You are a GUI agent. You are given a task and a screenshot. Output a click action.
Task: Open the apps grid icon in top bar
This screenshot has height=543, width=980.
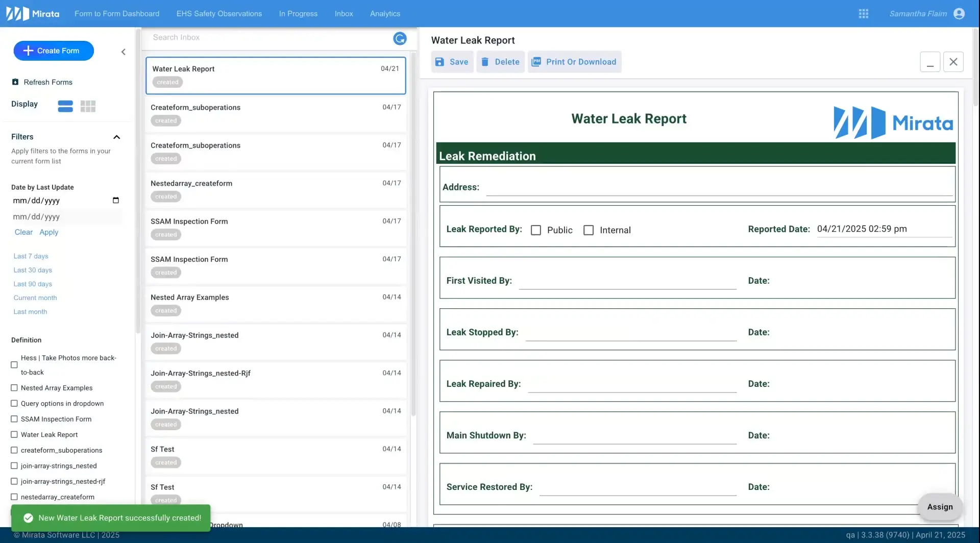(864, 13)
